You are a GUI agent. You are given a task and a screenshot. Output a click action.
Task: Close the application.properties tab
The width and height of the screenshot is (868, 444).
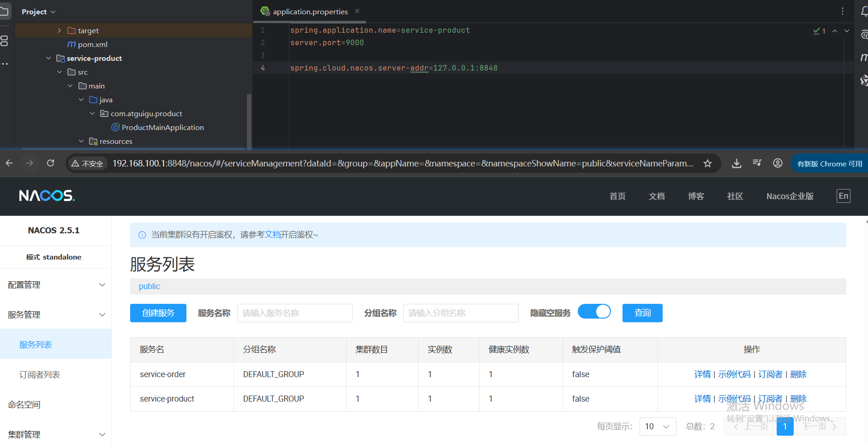click(x=357, y=11)
